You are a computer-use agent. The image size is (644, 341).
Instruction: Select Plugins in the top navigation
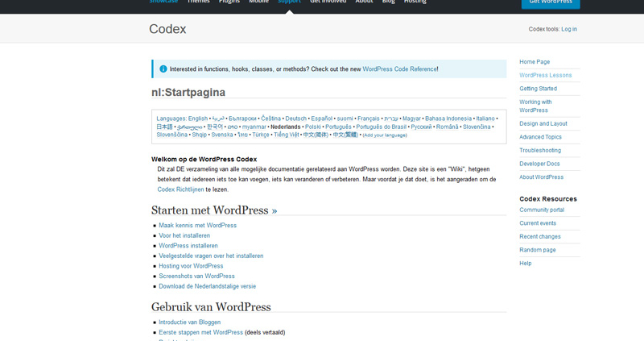tap(229, 2)
